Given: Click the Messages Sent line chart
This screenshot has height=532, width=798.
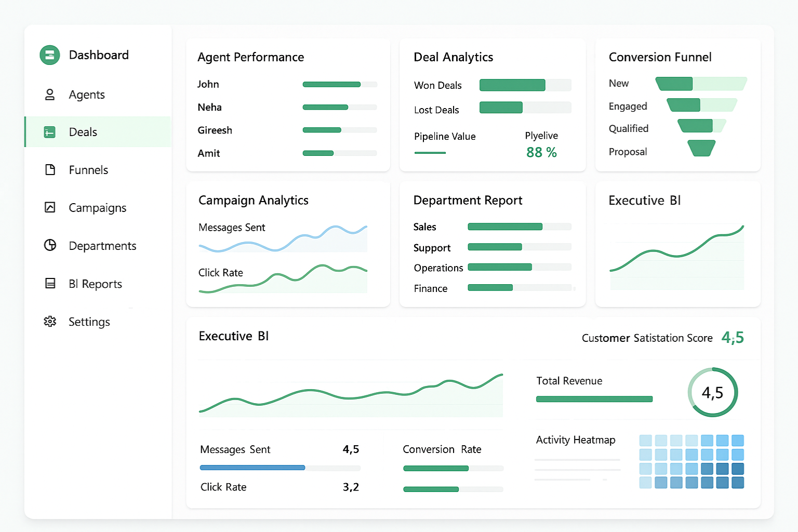Looking at the screenshot, I should click(282, 239).
